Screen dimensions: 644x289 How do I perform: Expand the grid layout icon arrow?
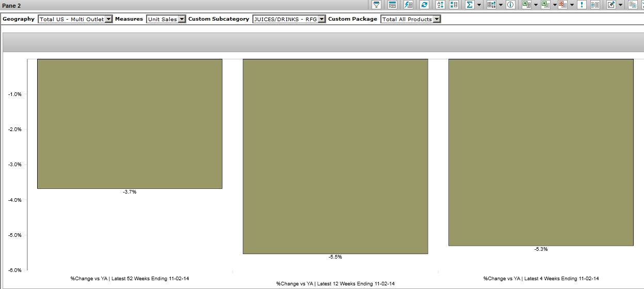point(501,5)
